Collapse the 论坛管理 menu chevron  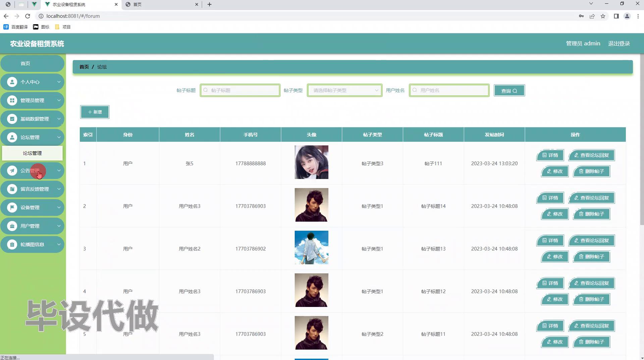(x=59, y=137)
